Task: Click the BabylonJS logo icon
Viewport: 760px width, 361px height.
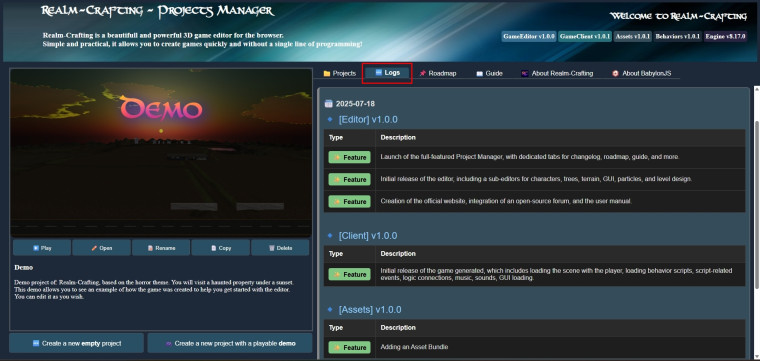Action: coord(615,74)
